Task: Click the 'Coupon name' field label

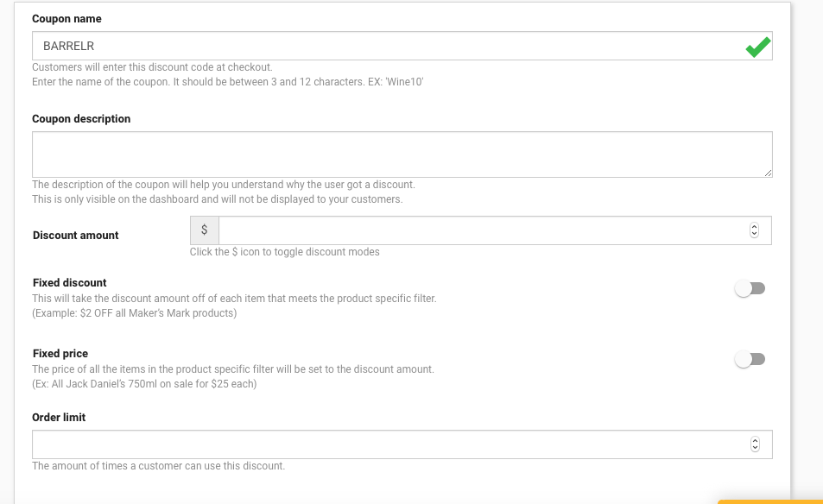Action: 66,19
